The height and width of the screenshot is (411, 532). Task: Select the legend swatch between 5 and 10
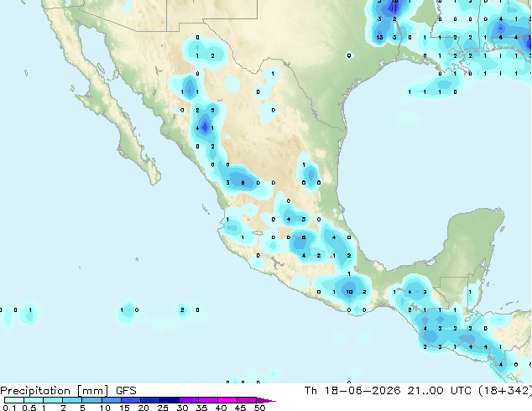[91, 400]
